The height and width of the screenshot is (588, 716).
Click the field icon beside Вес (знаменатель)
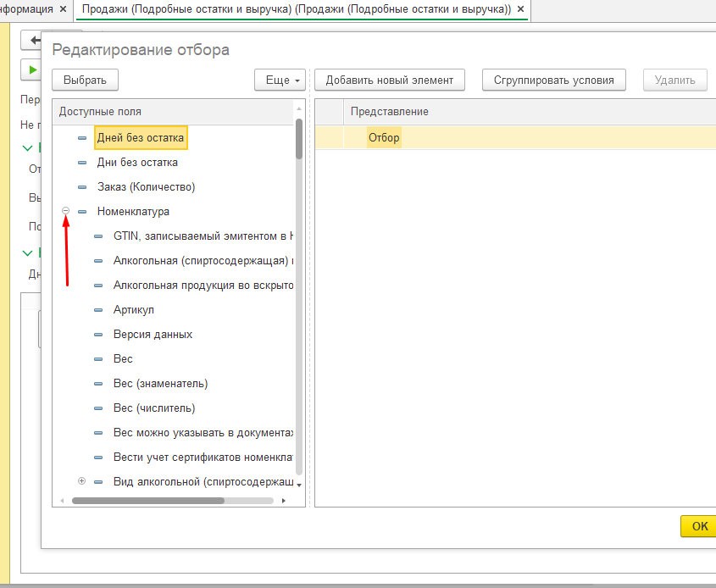[x=98, y=384]
